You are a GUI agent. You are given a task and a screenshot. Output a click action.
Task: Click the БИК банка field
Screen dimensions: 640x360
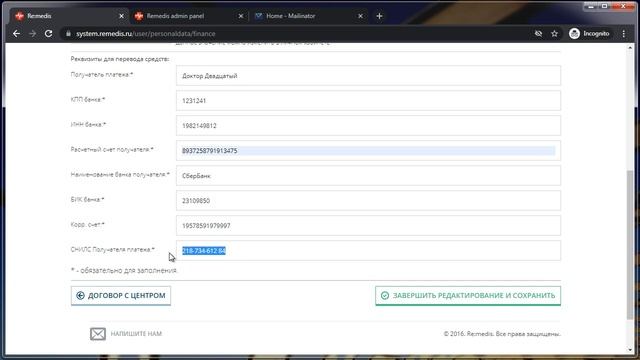coord(368,200)
